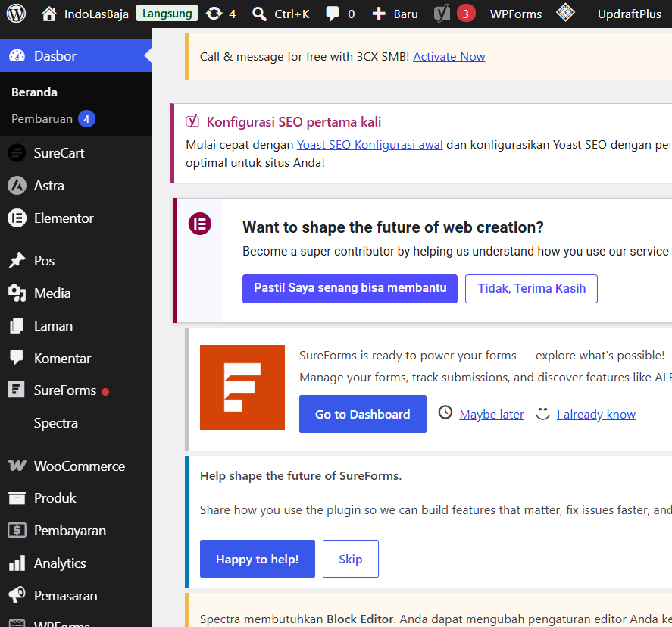The image size is (672, 627).
Task: Open the Spectra menu item
Action: (x=56, y=423)
